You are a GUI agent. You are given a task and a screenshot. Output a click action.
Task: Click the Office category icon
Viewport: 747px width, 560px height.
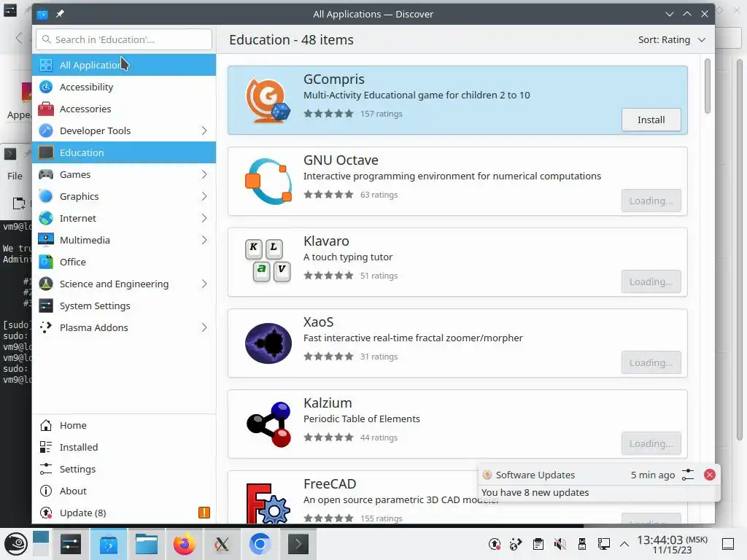click(x=46, y=262)
